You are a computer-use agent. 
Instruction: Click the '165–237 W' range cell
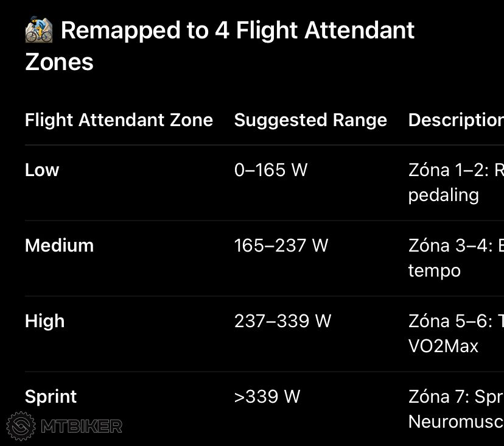point(281,246)
